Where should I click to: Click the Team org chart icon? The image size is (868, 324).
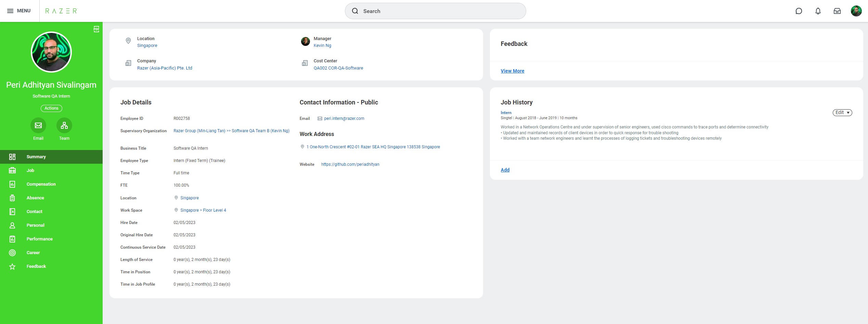pos(64,125)
